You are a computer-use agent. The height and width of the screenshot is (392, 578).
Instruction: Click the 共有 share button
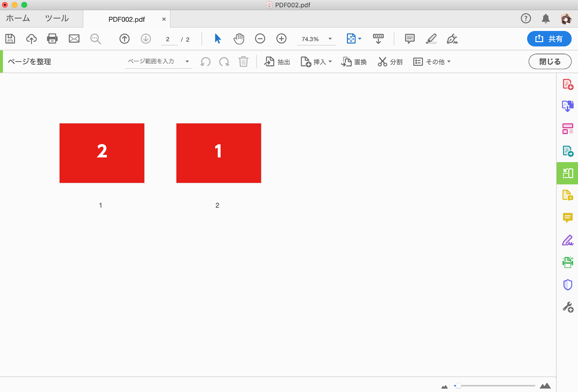(549, 39)
